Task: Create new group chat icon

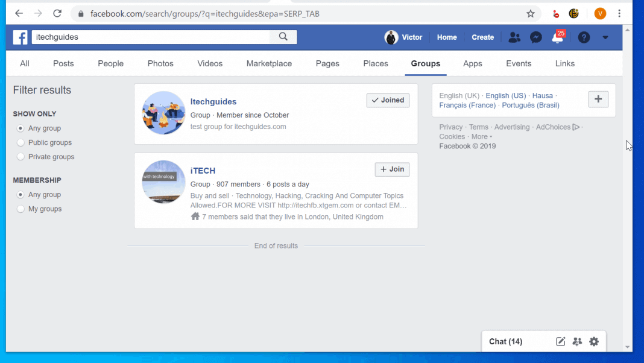Action: coord(577,342)
